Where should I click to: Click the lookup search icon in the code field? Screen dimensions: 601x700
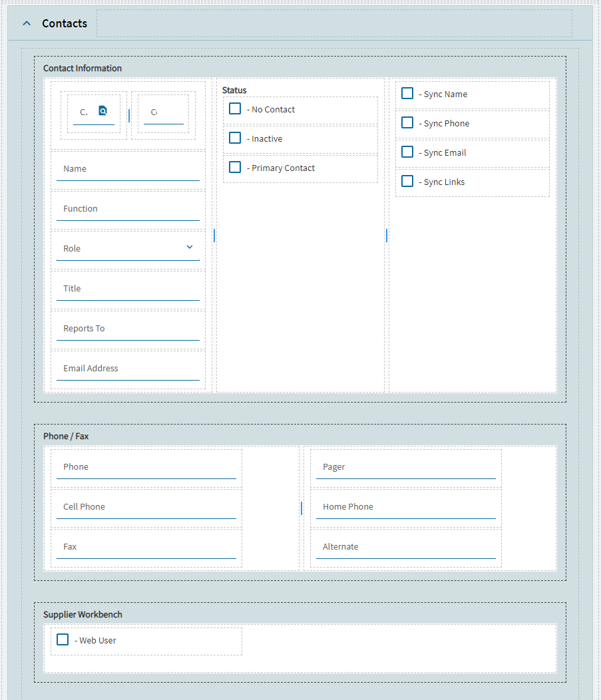click(x=102, y=110)
